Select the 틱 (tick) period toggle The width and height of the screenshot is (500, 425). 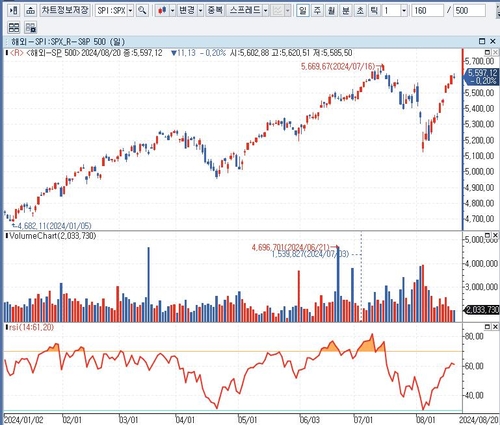point(375,11)
